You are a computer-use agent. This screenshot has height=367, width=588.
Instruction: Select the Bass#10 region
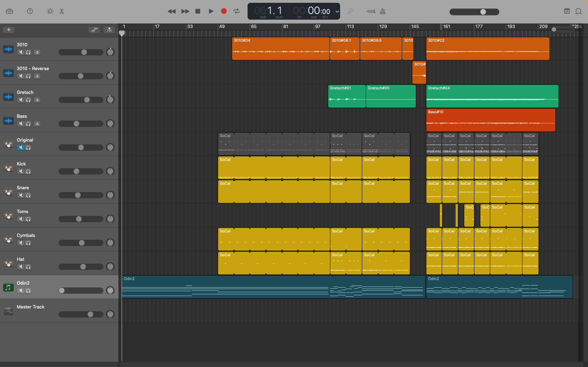(x=491, y=120)
